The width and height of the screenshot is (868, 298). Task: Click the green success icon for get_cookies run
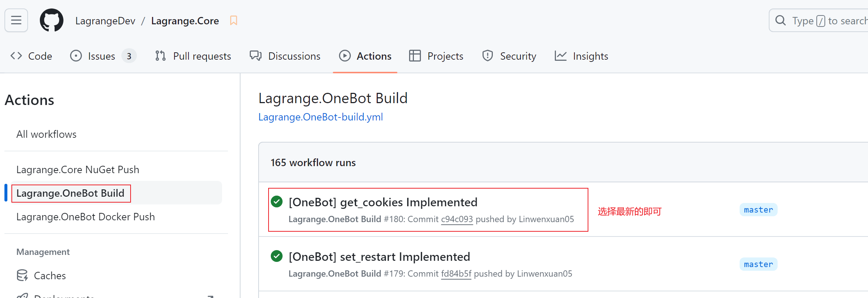277,202
